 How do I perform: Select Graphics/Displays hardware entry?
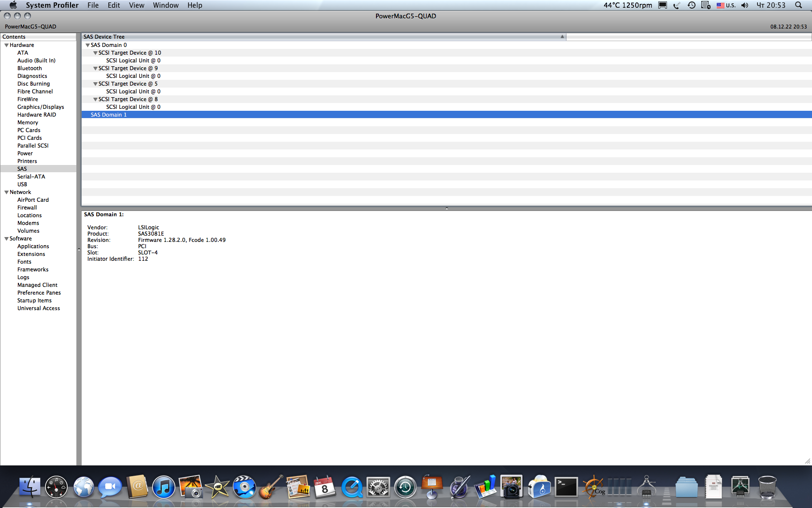coord(41,107)
